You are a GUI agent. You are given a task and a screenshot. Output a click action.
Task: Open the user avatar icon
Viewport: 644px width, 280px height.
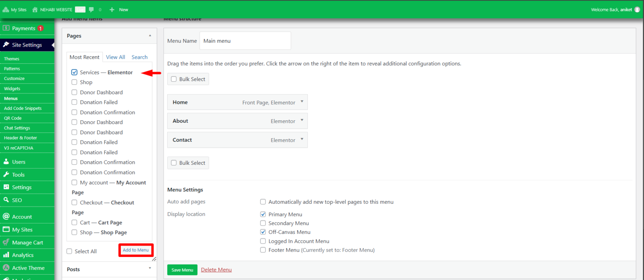[x=637, y=9]
